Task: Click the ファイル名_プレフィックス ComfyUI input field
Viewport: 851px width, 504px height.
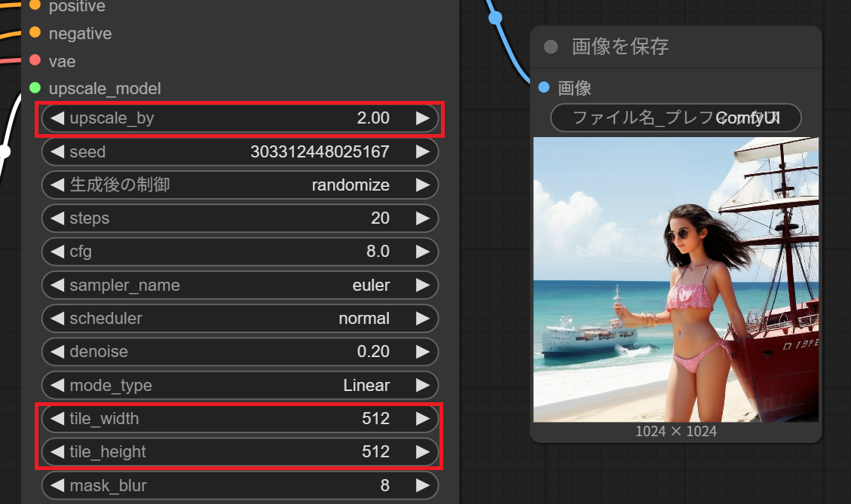Action: (675, 118)
